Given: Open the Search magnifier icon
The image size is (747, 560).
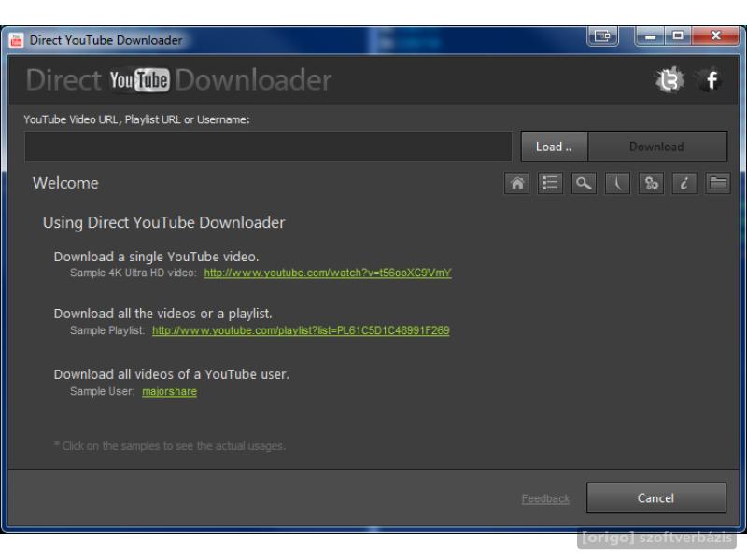Looking at the screenshot, I should point(585,183).
